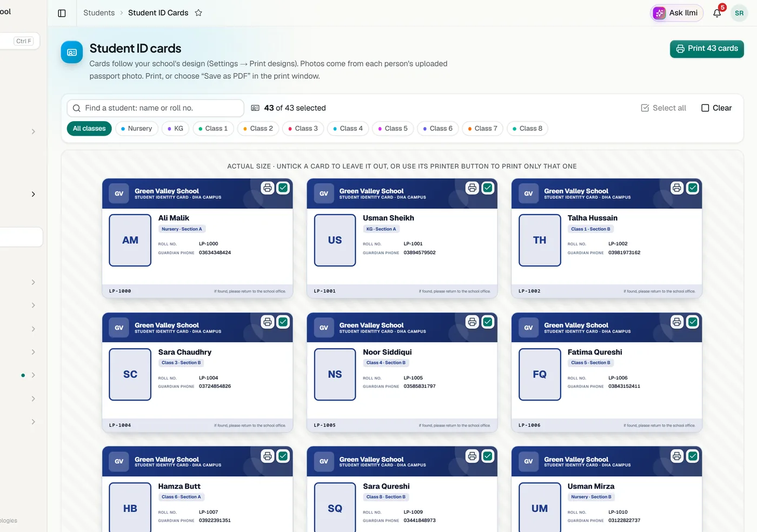
Task: Untick Sara Qureshi's card checkbox
Action: pyautogui.click(x=488, y=456)
